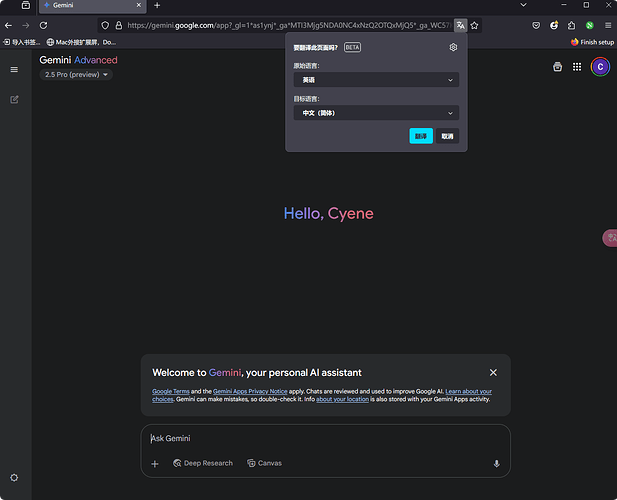Viewport: 617px width, 500px height.
Task: Start a new chat with the compose icon
Action: click(x=14, y=100)
